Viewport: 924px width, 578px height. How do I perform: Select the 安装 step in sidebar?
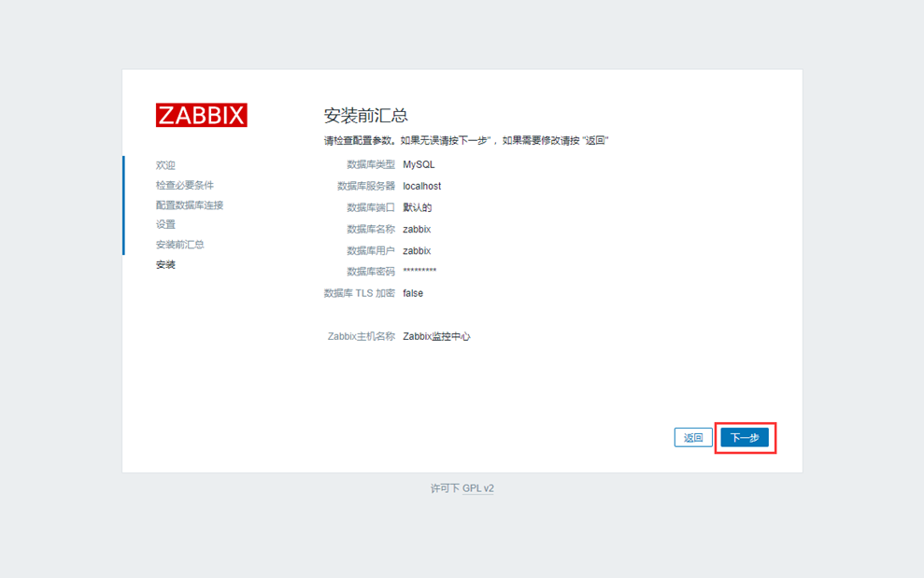pos(165,264)
